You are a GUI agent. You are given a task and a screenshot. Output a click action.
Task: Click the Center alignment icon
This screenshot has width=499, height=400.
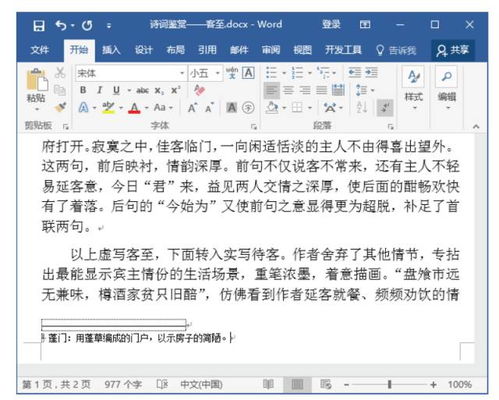pos(288,90)
